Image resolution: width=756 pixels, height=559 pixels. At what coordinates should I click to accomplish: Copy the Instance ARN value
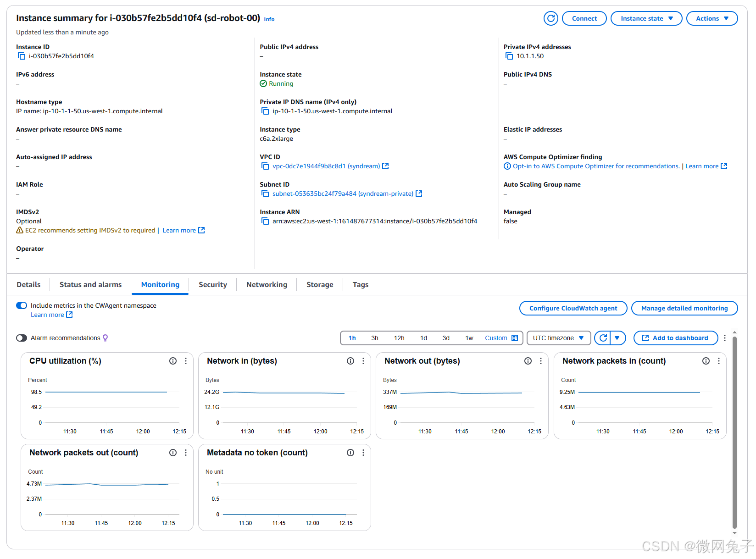(265, 221)
